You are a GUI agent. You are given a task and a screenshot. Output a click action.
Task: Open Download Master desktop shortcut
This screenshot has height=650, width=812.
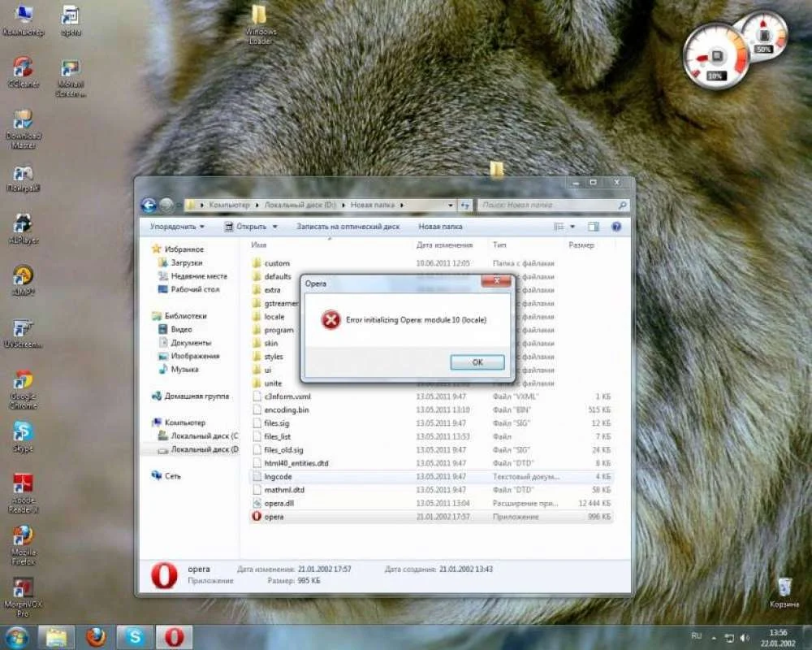(x=24, y=129)
